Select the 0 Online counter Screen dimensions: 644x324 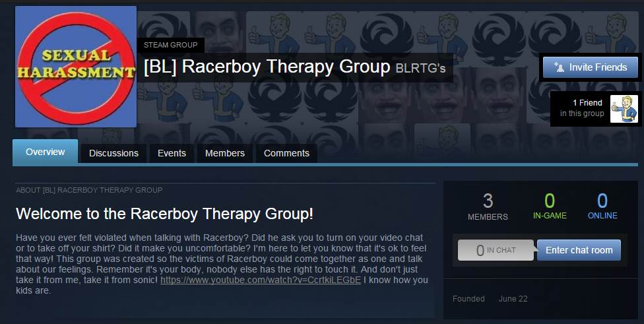(602, 207)
